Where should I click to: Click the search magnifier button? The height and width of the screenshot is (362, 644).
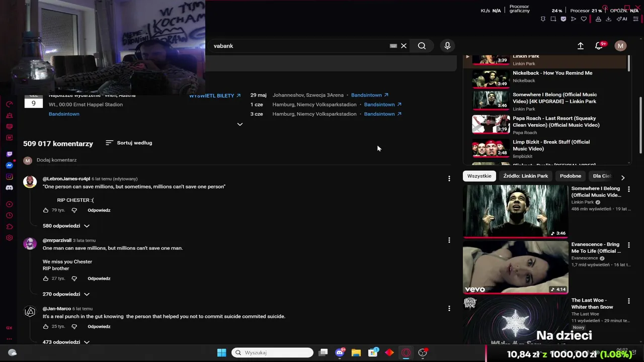422,46
